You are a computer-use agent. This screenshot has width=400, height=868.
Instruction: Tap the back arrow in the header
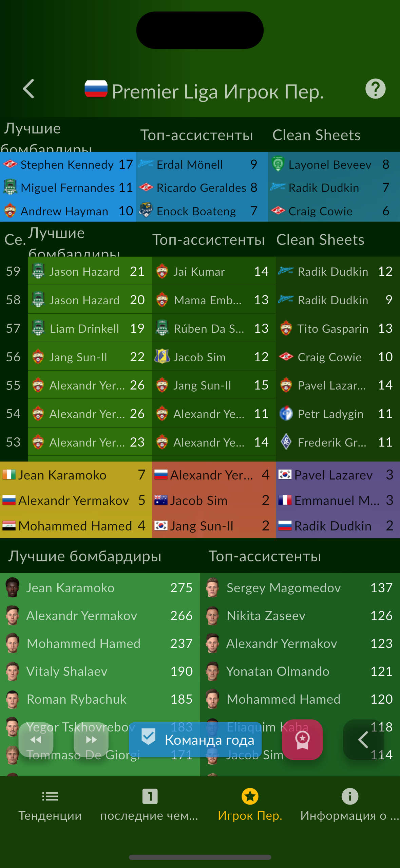pos(28,89)
